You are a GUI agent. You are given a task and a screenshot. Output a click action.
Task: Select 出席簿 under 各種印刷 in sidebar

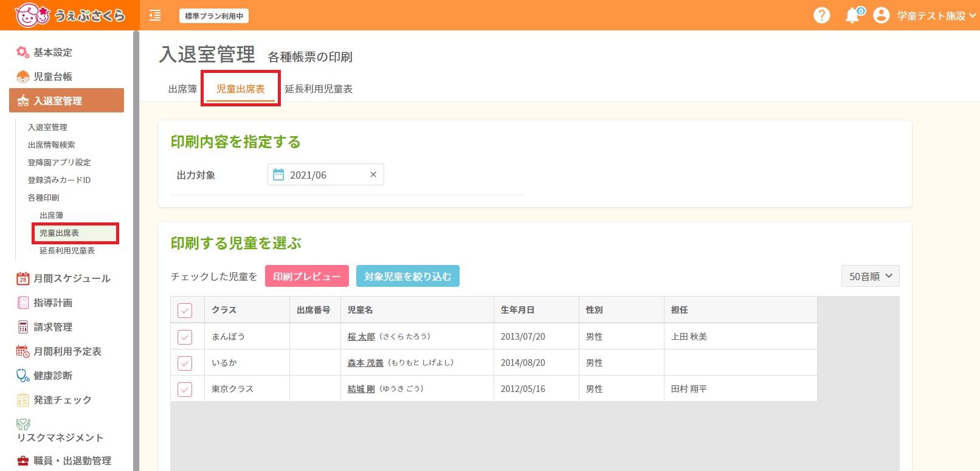click(x=51, y=215)
